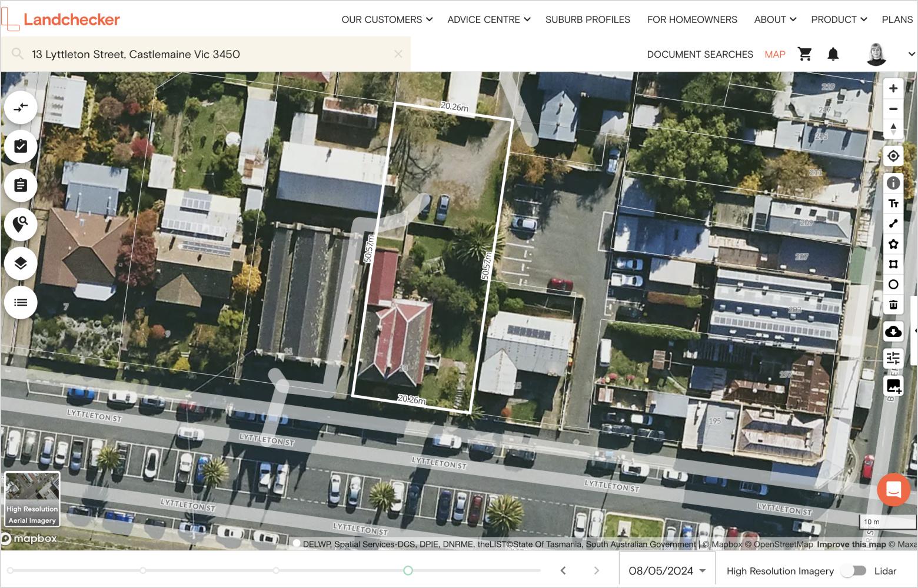Click the add image button

893,386
